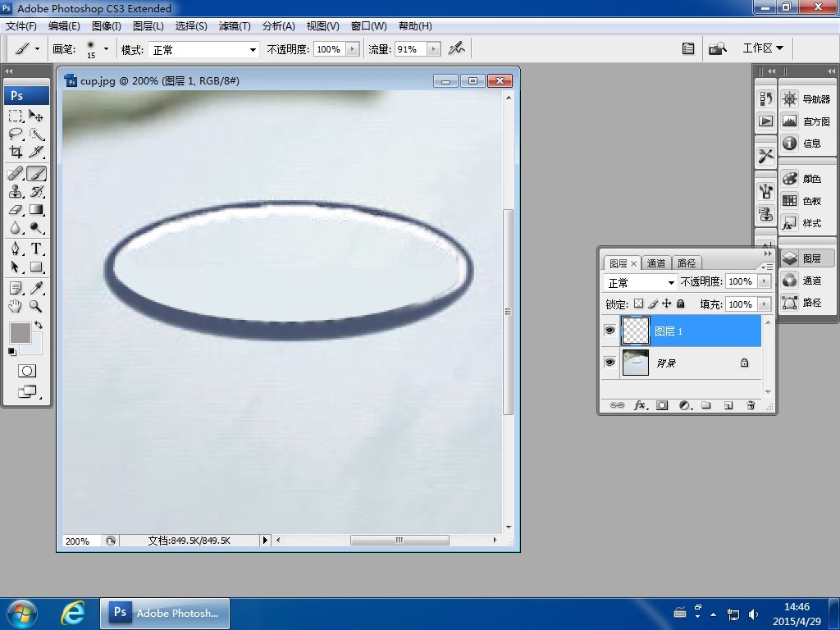Select the Eyedropper tool
This screenshot has height=630, width=840.
coord(36,288)
